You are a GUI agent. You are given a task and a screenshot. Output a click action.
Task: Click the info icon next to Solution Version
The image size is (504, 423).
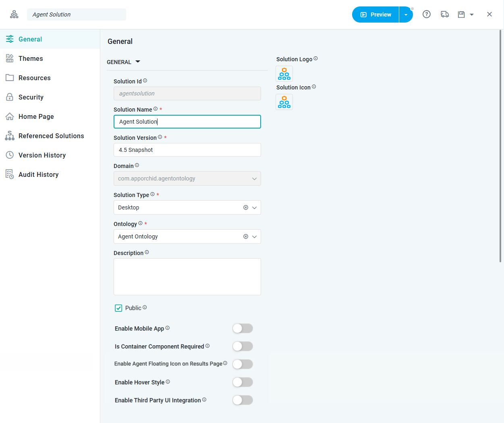[x=160, y=137]
